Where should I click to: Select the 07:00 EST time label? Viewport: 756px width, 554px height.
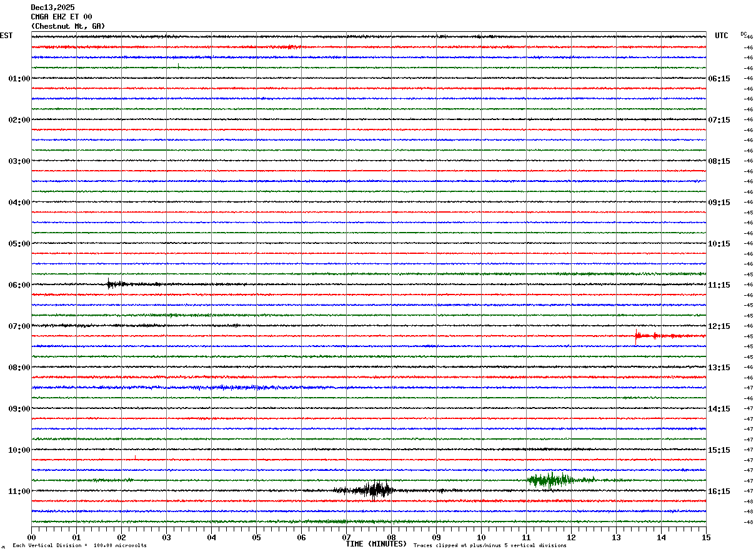point(19,326)
